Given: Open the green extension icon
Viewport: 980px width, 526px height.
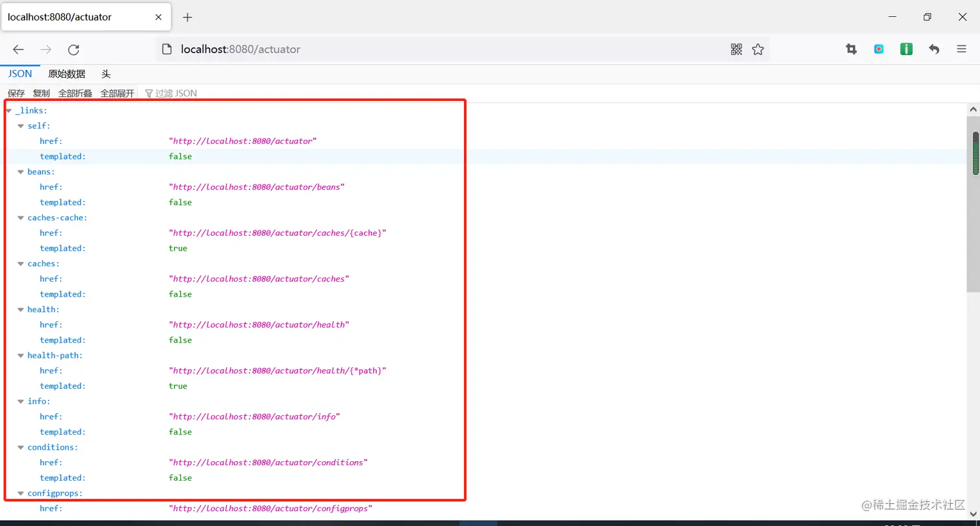Looking at the screenshot, I should [906, 49].
